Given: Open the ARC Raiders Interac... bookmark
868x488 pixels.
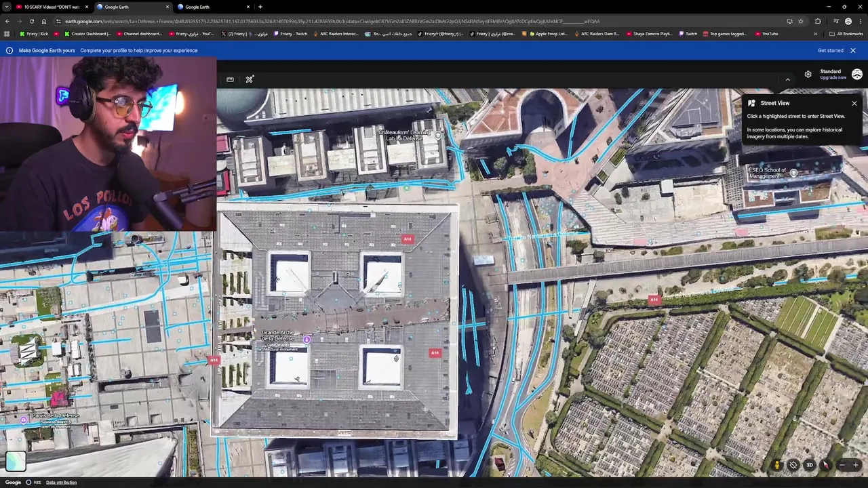Looking at the screenshot, I should (337, 34).
